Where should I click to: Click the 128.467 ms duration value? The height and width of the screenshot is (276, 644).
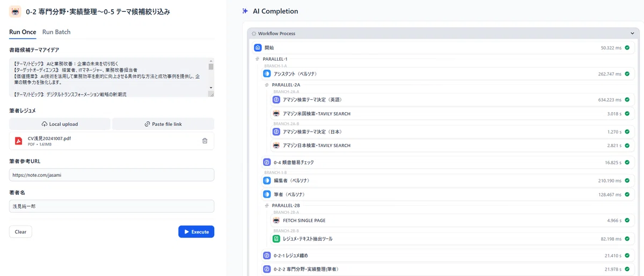pyautogui.click(x=610, y=194)
